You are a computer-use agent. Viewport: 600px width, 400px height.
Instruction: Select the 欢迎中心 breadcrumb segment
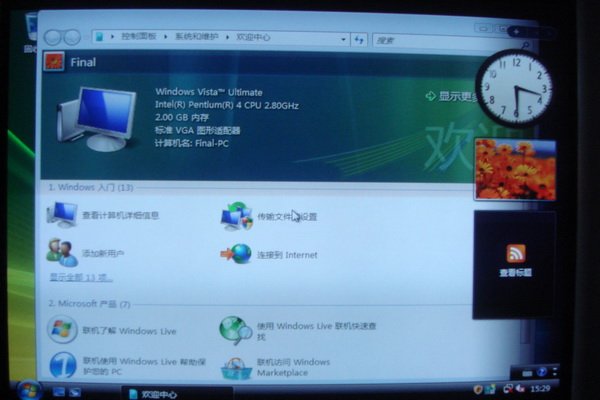click(253, 37)
